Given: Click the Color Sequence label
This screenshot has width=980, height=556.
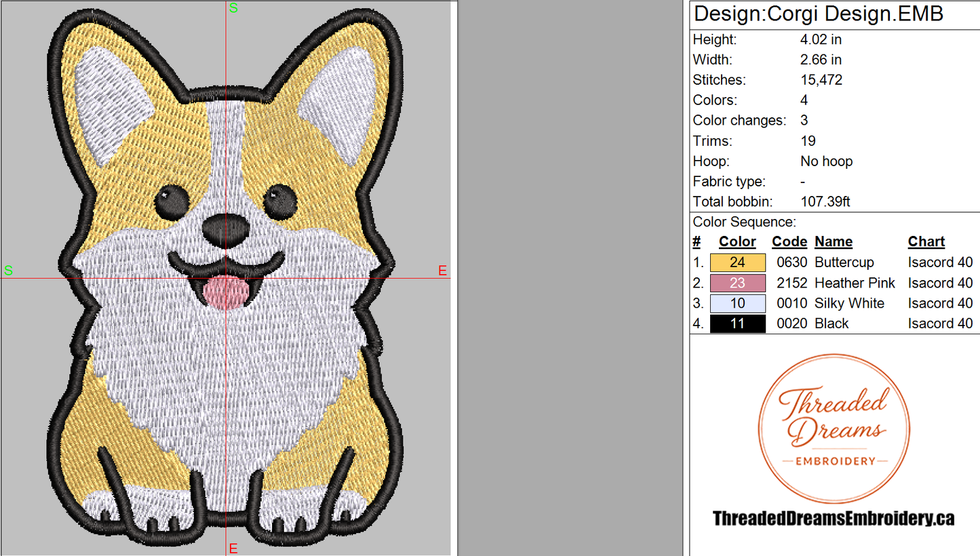Looking at the screenshot, I should click(x=745, y=222).
